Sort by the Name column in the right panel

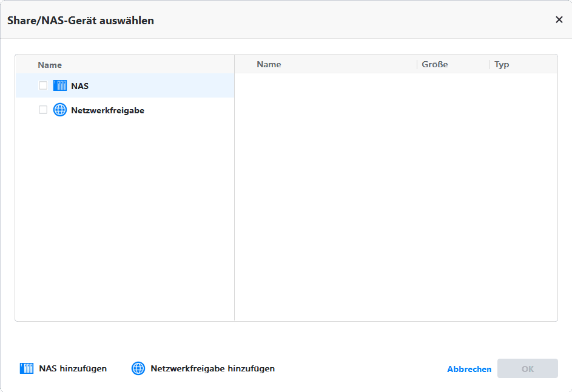click(269, 64)
